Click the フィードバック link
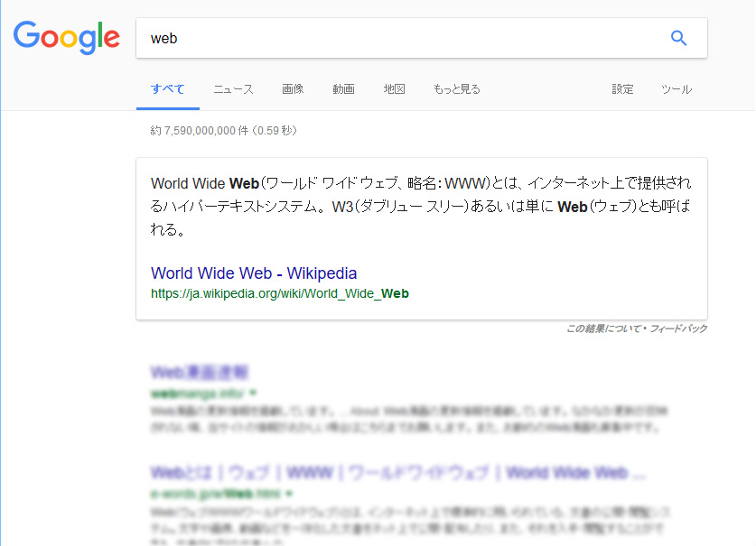 pyautogui.click(x=678, y=329)
